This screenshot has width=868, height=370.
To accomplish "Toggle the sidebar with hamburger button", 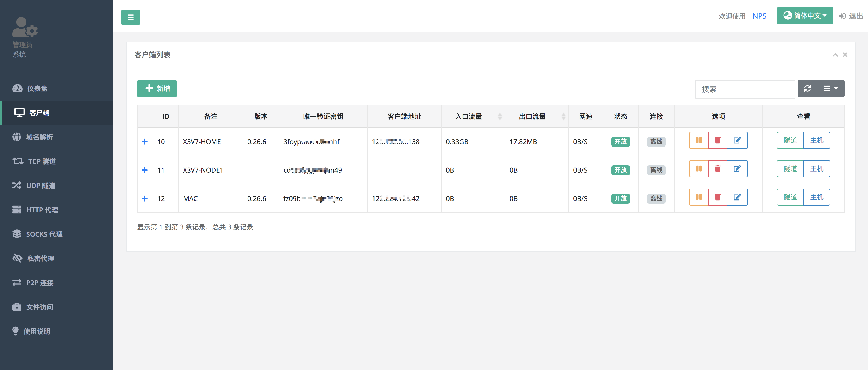I will tap(130, 17).
